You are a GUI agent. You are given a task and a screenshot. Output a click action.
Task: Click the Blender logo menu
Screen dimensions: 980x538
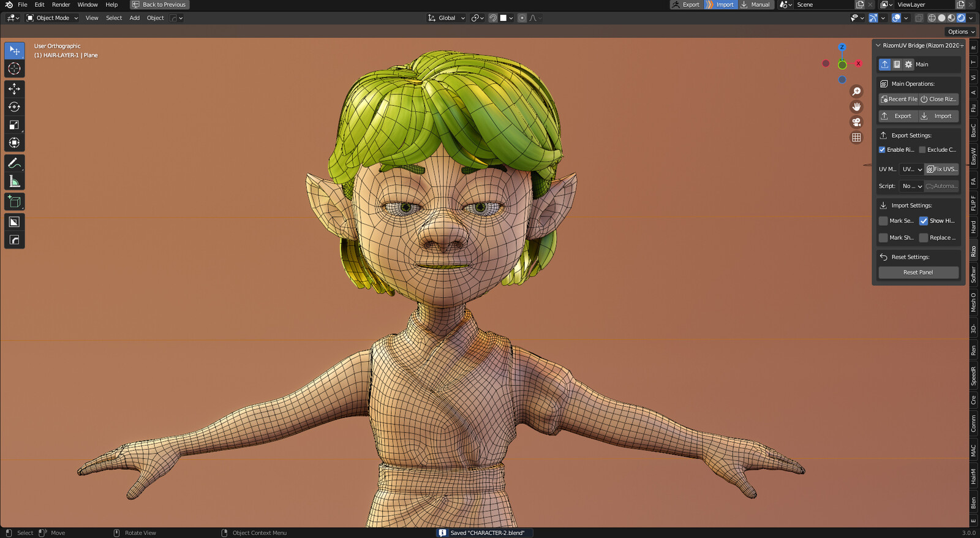tap(9, 4)
